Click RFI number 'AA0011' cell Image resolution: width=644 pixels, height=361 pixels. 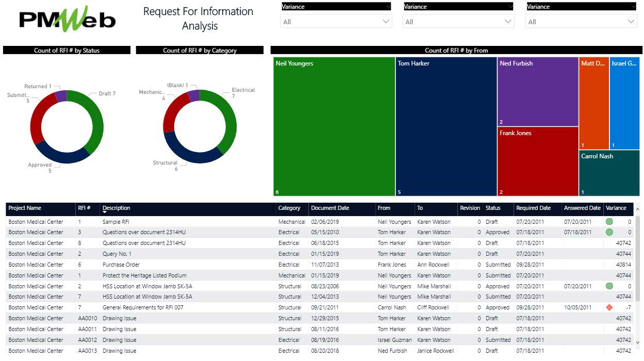pyautogui.click(x=88, y=329)
